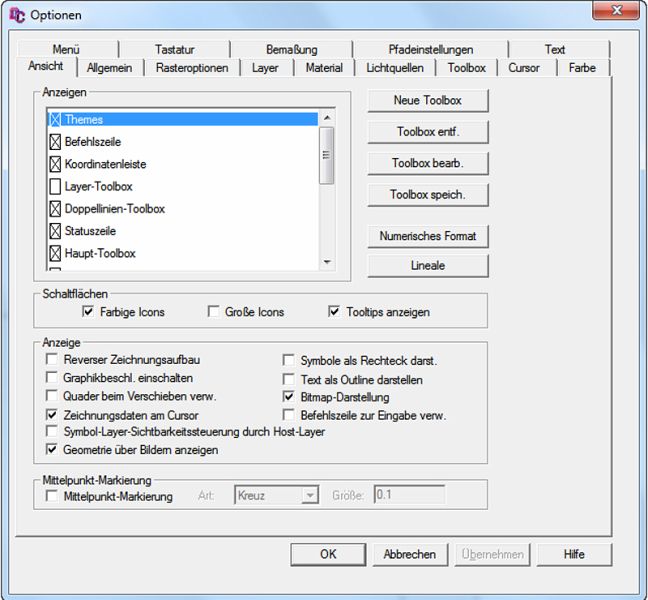
Task: Uncheck Farbige Icons option
Action: click(89, 312)
